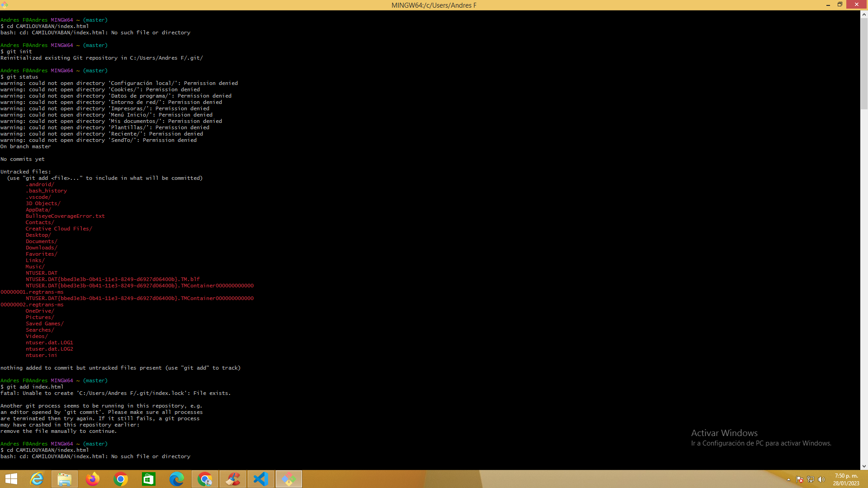Close the MINGW64 terminal window
Screen dimensions: 868x488
[857, 5]
